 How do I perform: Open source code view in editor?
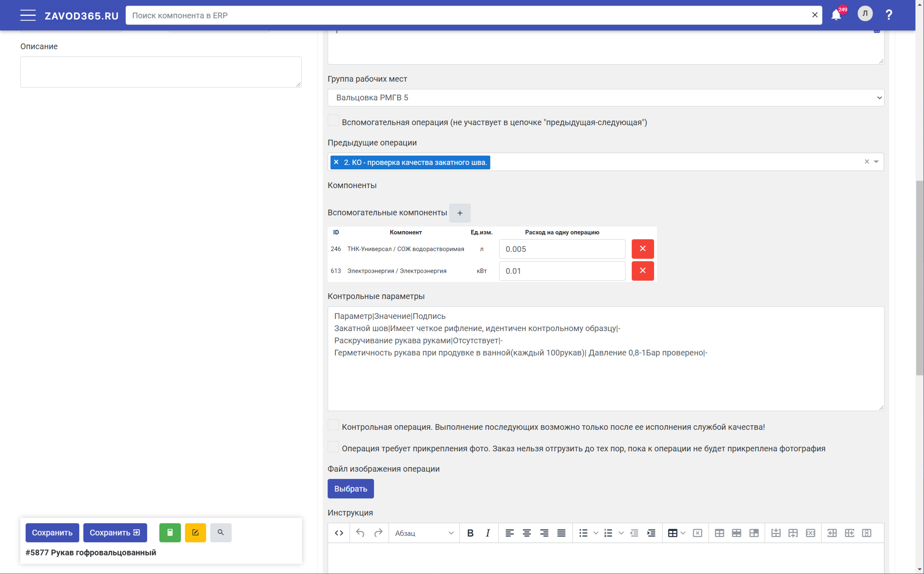pyautogui.click(x=339, y=533)
